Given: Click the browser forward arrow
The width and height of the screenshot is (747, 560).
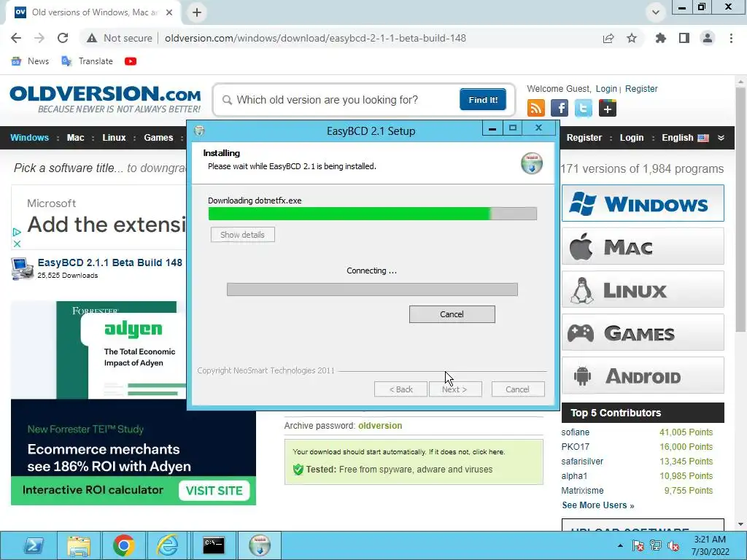Looking at the screenshot, I should pyautogui.click(x=39, y=38).
